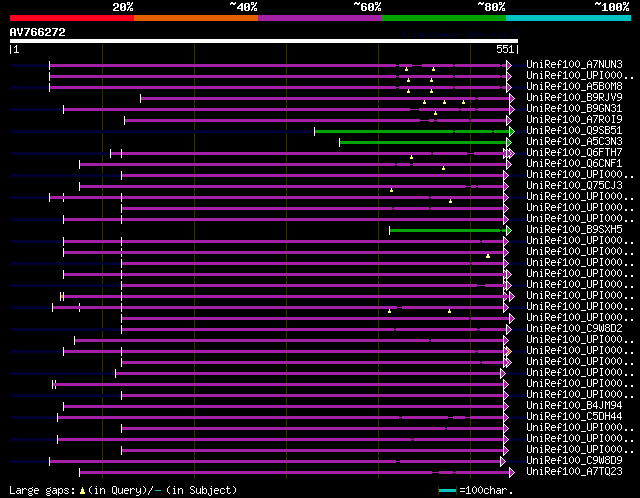
Task: Pick the UniRef100_C9W8D9 label
Action: (574, 461)
